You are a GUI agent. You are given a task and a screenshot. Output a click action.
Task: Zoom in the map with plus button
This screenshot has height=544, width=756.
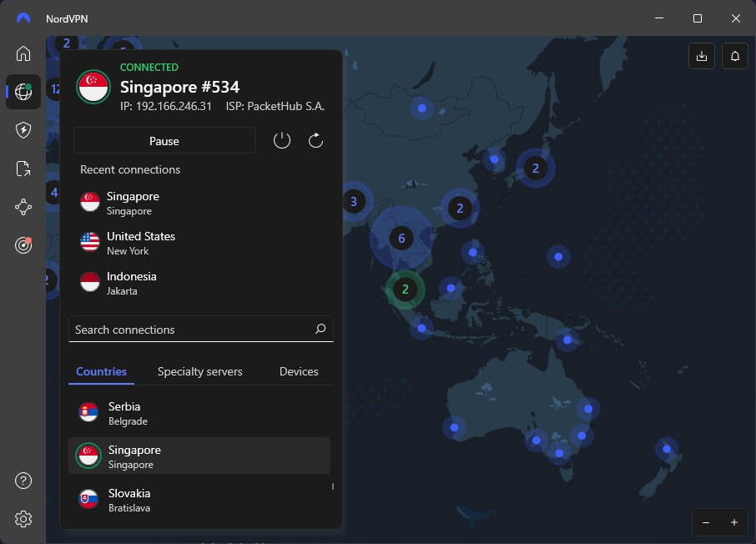pos(733,523)
